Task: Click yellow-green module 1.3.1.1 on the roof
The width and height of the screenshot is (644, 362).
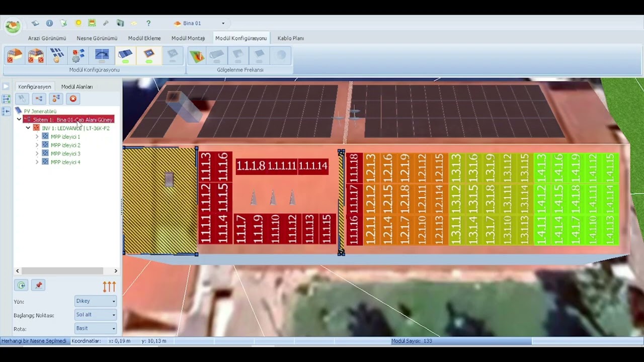Action: [x=456, y=230]
